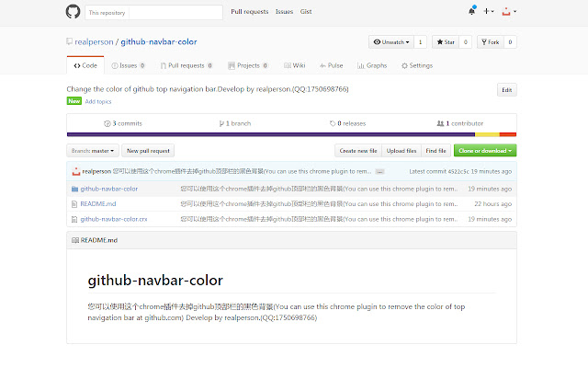
Task: Select the Code tab
Action: pyautogui.click(x=85, y=65)
